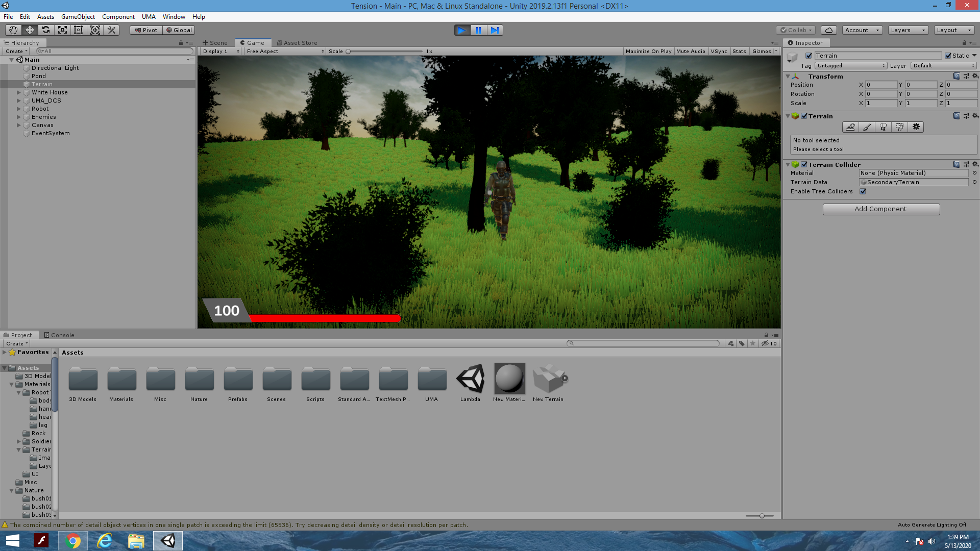Select the Nature folder in Assets

[x=199, y=380]
